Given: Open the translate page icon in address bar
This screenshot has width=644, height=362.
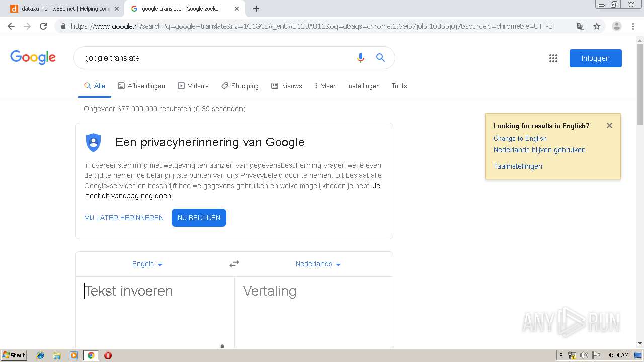Looking at the screenshot, I should coord(581,26).
